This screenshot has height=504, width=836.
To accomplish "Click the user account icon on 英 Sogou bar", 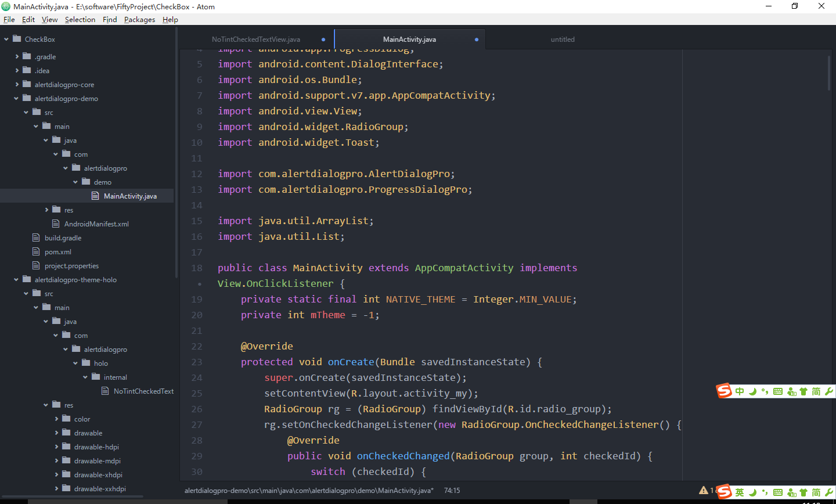I will (x=791, y=492).
